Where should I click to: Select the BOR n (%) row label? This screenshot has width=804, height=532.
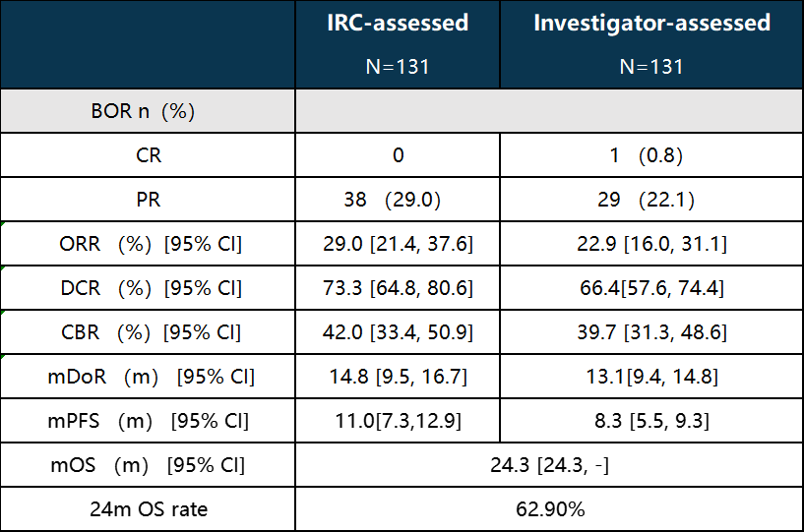149,111
